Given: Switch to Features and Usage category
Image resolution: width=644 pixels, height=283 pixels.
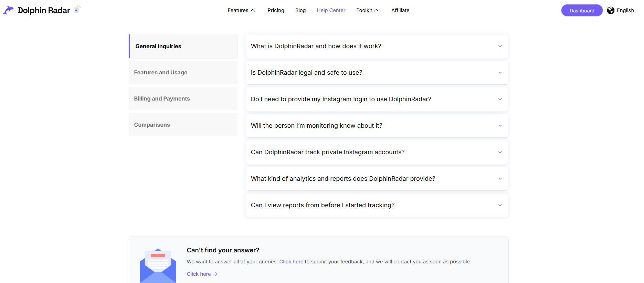Looking at the screenshot, I should click(183, 72).
